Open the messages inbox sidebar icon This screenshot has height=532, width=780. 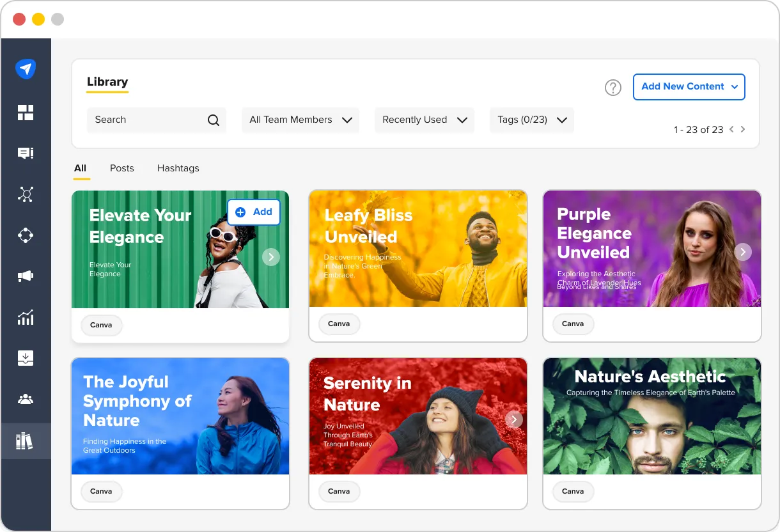click(x=26, y=153)
